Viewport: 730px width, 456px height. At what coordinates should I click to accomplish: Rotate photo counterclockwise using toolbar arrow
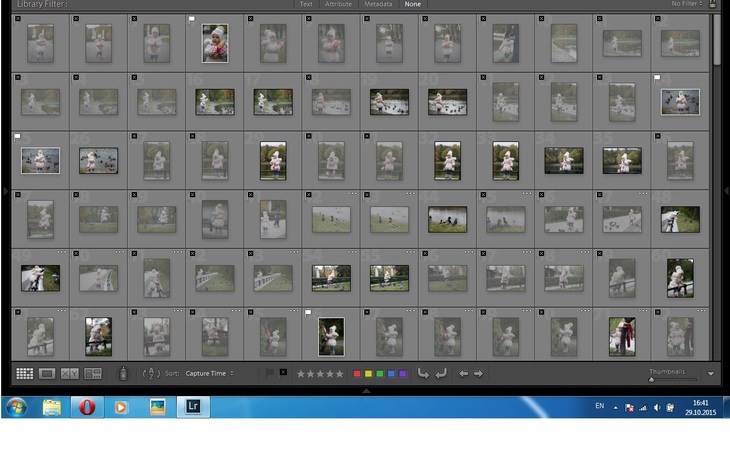pyautogui.click(x=423, y=373)
